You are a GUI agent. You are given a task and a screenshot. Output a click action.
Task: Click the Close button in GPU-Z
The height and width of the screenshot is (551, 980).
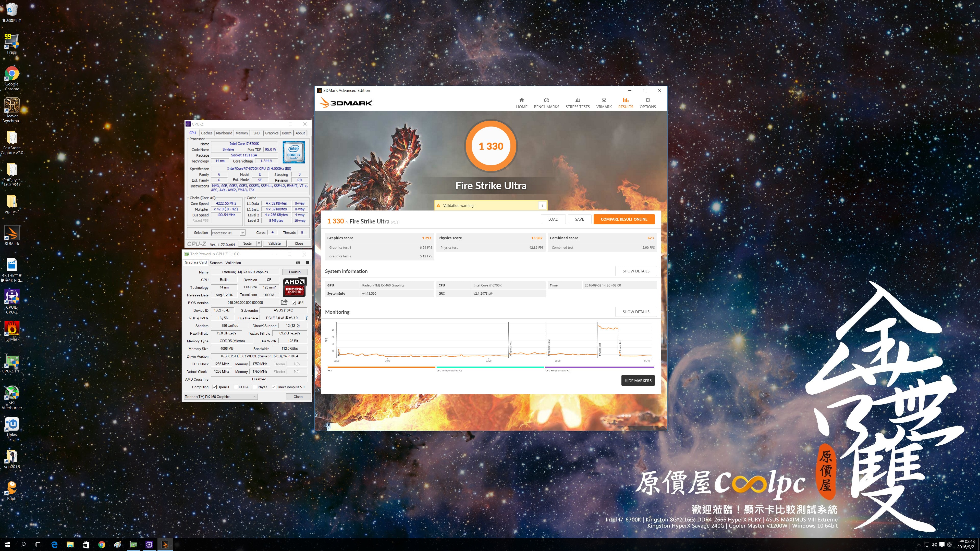(x=298, y=397)
